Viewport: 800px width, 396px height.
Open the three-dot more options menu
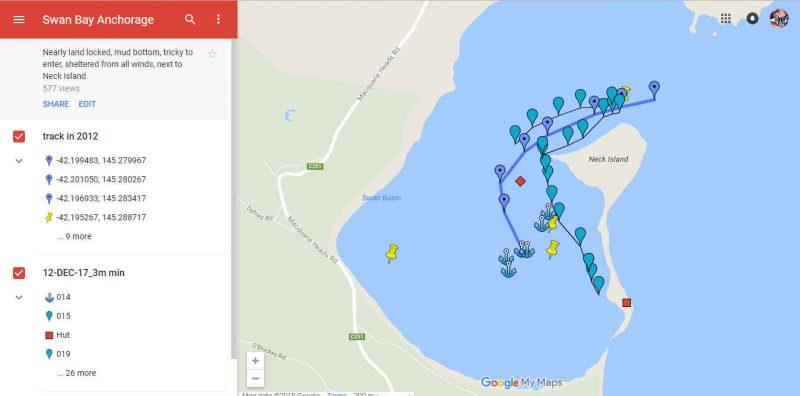(218, 19)
